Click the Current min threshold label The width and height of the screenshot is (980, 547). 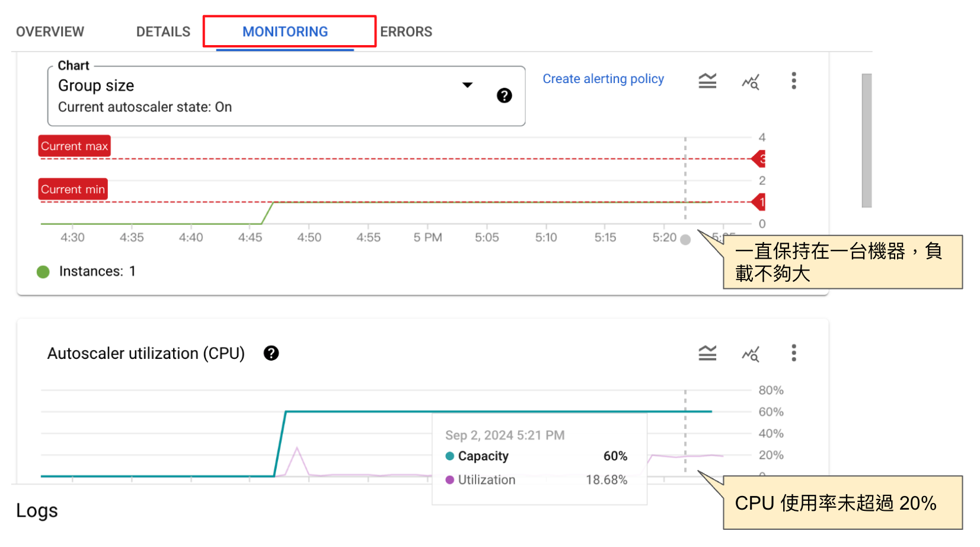coord(73,189)
